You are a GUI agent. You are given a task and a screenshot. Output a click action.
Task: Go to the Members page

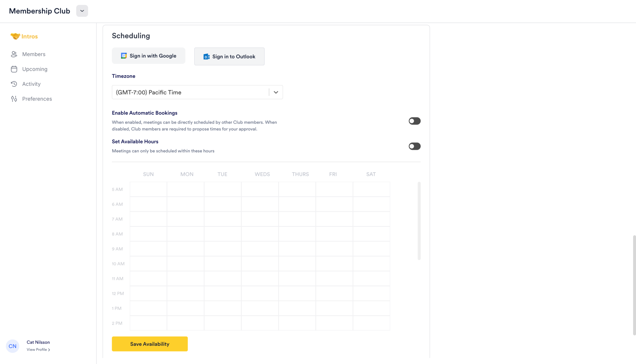(34, 54)
